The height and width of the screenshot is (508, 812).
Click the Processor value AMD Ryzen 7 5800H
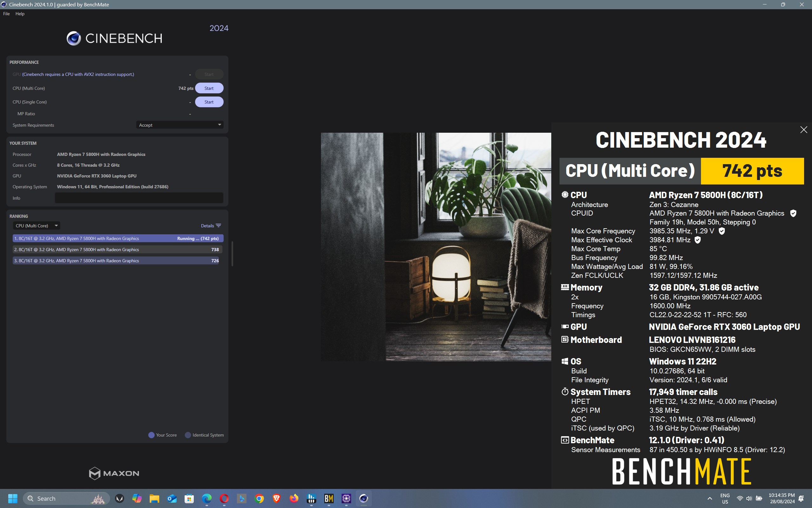click(101, 154)
